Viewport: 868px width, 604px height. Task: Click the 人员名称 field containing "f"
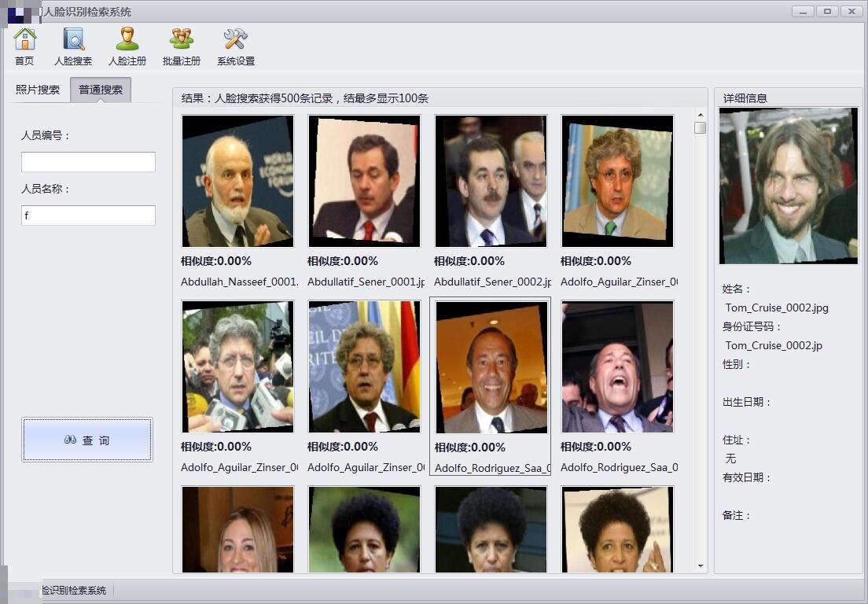(x=89, y=215)
